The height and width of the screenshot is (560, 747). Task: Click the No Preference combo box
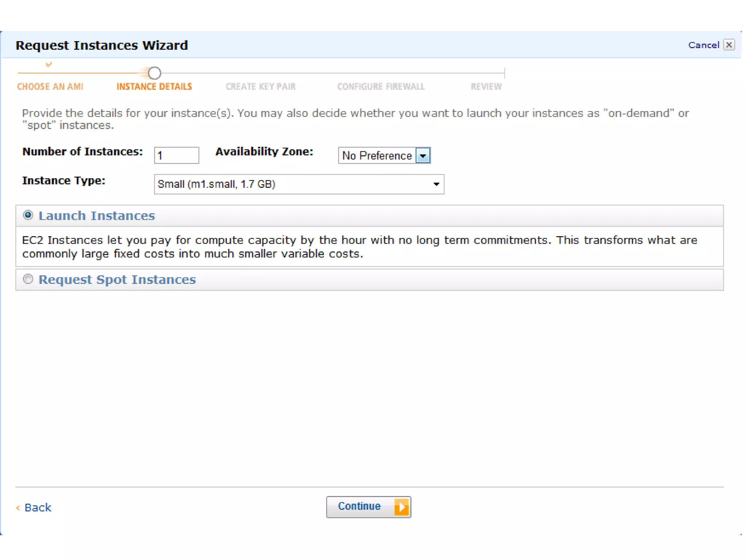coord(377,156)
